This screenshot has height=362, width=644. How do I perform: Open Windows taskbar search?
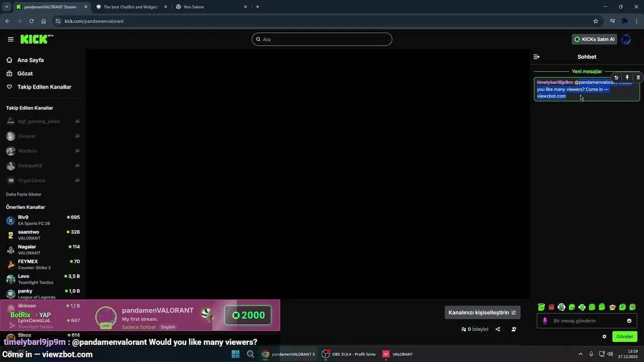[251, 354]
